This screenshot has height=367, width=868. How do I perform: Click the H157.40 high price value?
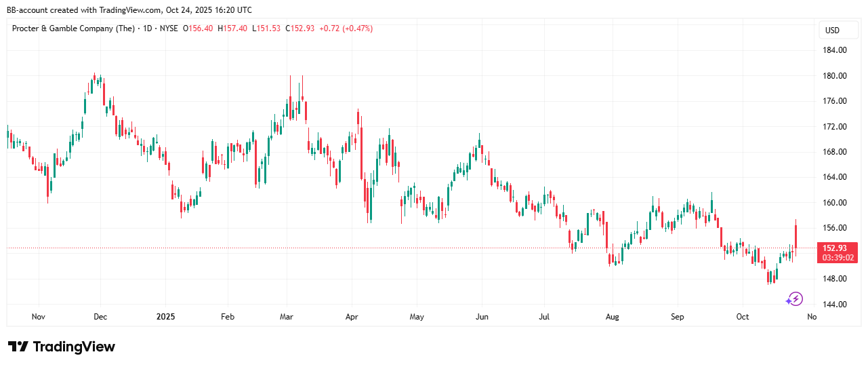(x=232, y=28)
